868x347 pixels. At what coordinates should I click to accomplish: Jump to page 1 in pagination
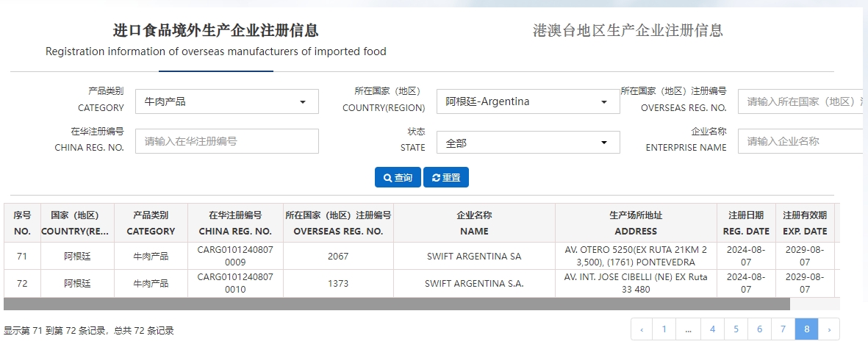pos(664,329)
